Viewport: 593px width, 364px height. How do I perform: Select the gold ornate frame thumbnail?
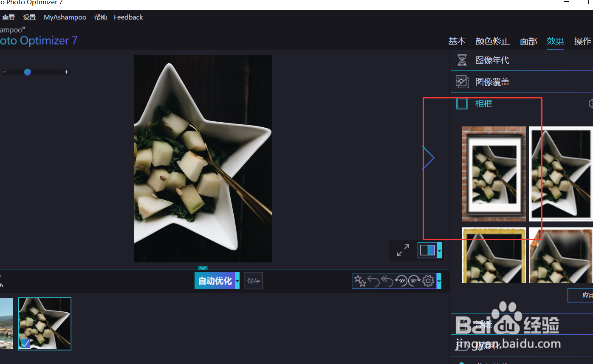[x=494, y=255]
